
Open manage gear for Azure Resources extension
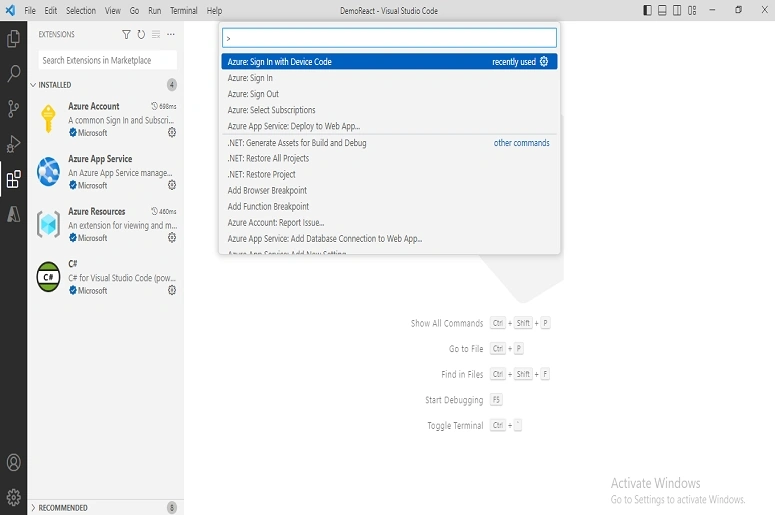pyautogui.click(x=172, y=238)
